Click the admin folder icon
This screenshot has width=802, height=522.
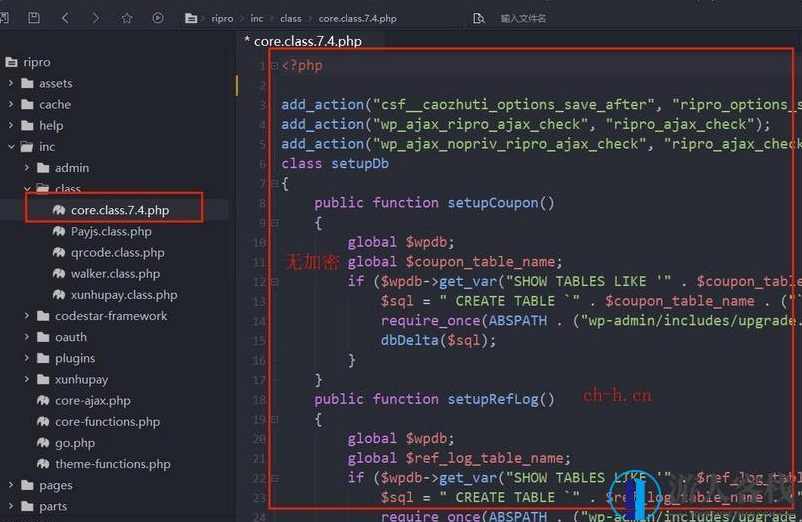43,168
